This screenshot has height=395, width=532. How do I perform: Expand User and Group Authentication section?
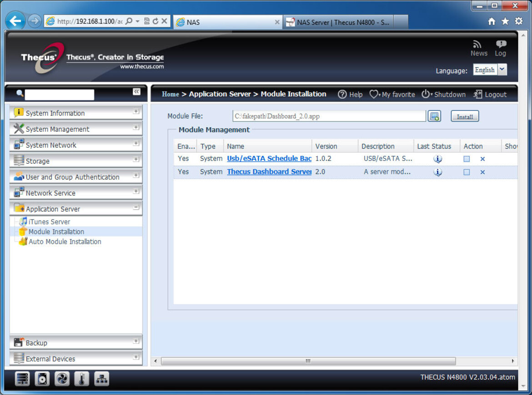coord(136,175)
